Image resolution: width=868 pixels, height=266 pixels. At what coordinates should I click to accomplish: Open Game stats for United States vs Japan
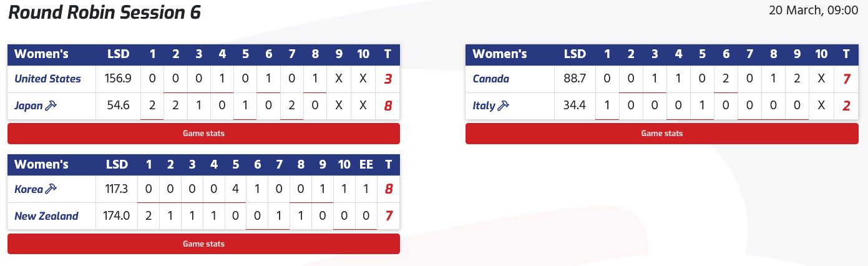[x=203, y=134]
